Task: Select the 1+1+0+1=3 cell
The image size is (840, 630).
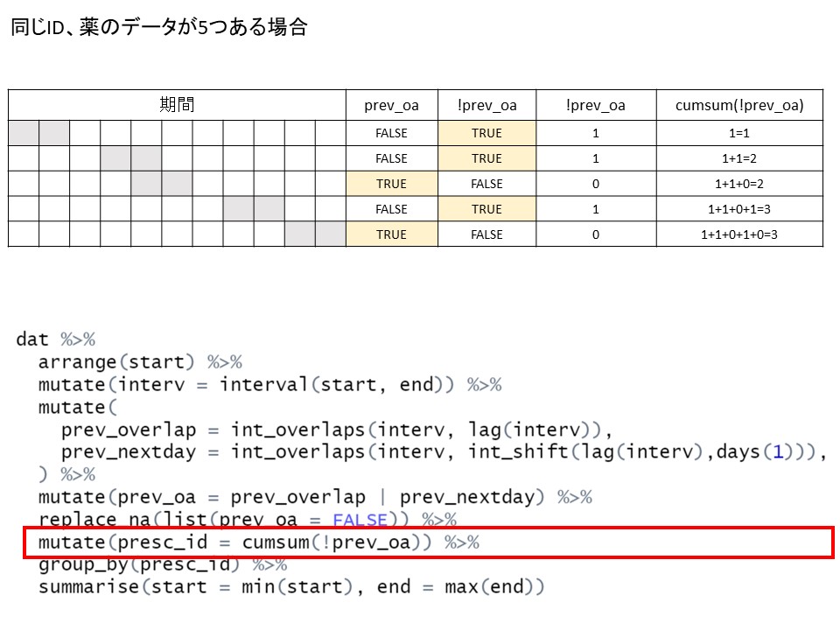Action: (x=739, y=209)
